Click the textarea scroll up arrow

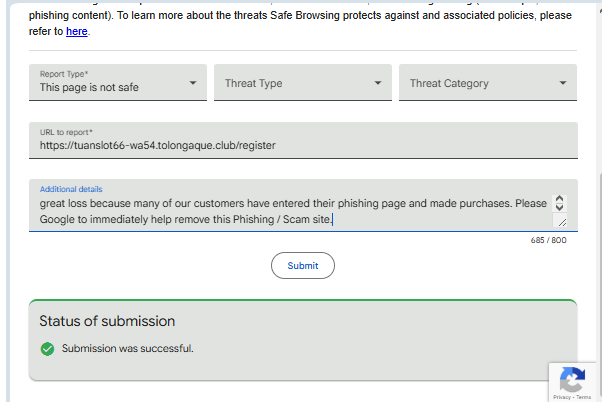tap(559, 199)
